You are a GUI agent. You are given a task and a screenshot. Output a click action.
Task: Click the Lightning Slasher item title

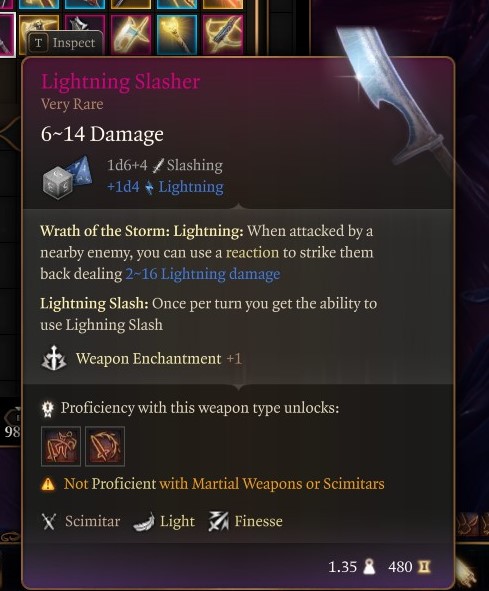tap(120, 81)
